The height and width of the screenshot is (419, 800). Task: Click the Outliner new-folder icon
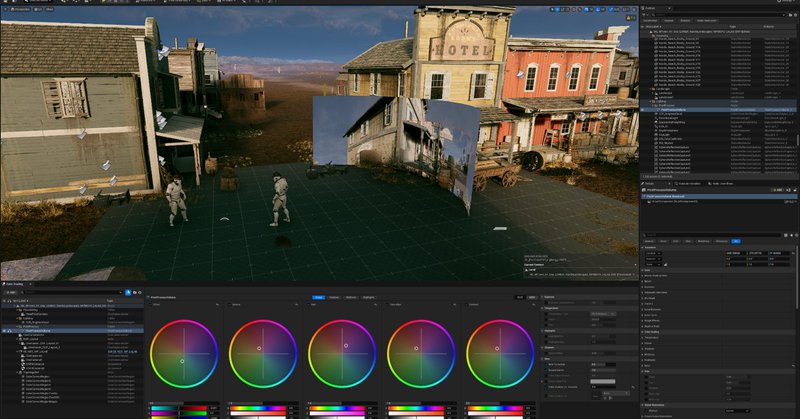click(x=790, y=15)
